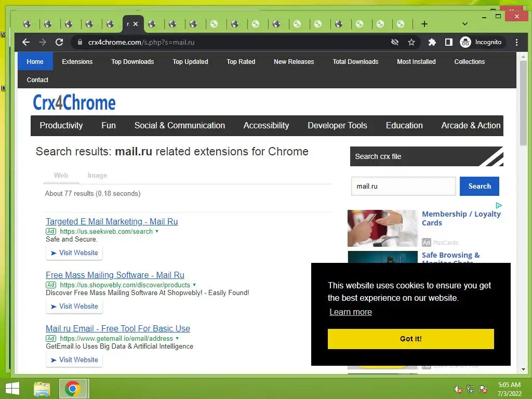The image size is (532, 399).
Task: Browse the Productivity category
Action: tap(61, 125)
